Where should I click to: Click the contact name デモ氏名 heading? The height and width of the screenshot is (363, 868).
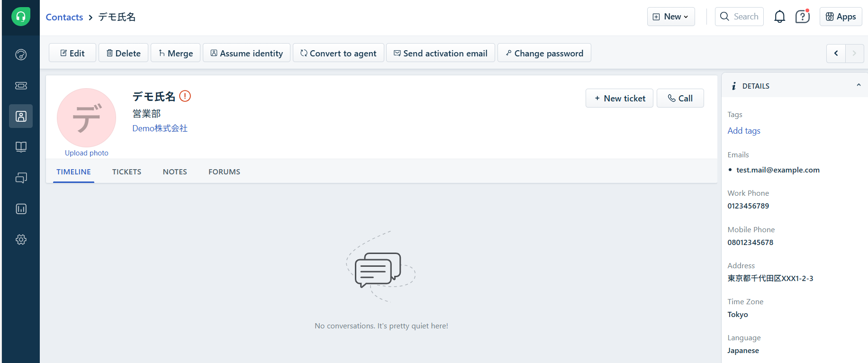pos(154,97)
